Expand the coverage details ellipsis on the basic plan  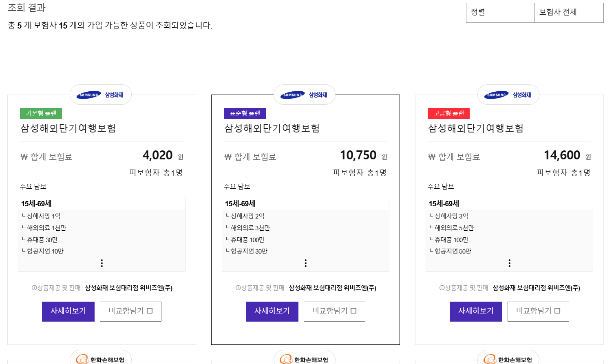pos(102,263)
